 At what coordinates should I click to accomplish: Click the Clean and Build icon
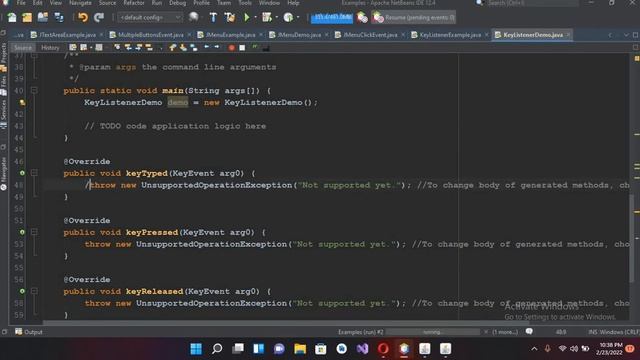[229, 17]
